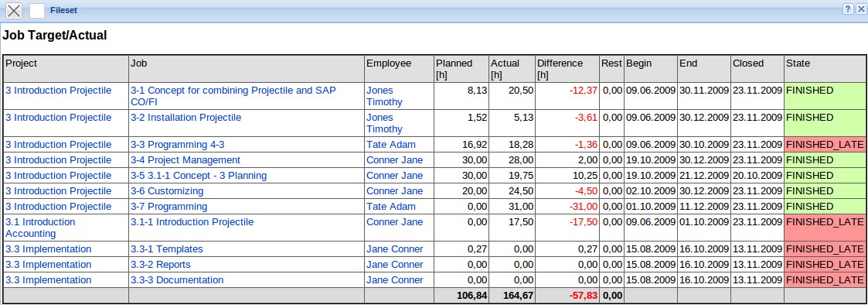Open job 3.3-1 Templates

tap(167, 249)
